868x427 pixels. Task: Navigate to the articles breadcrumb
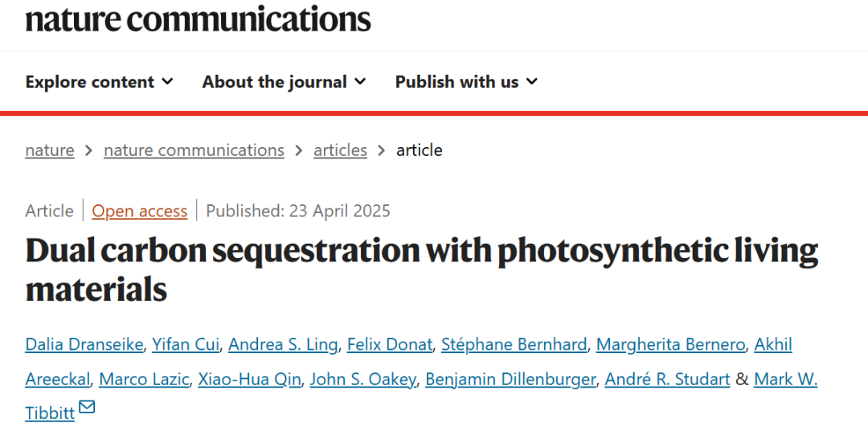coord(340,150)
